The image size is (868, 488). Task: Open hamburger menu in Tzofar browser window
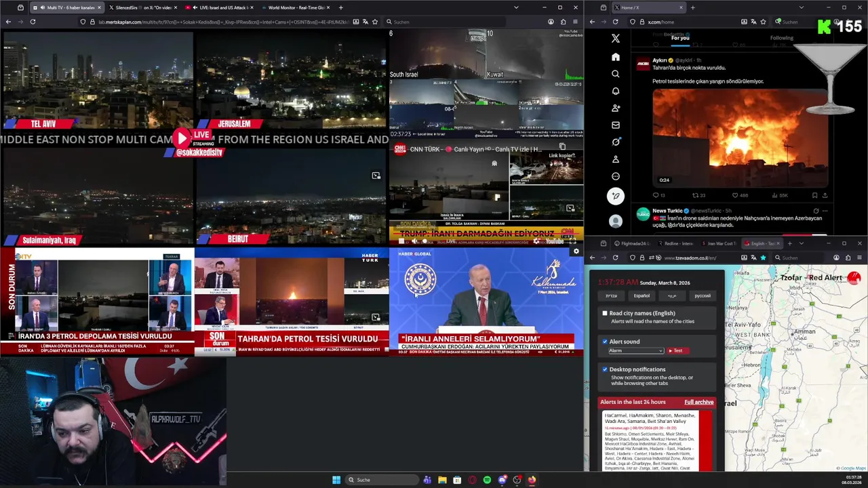860,258
